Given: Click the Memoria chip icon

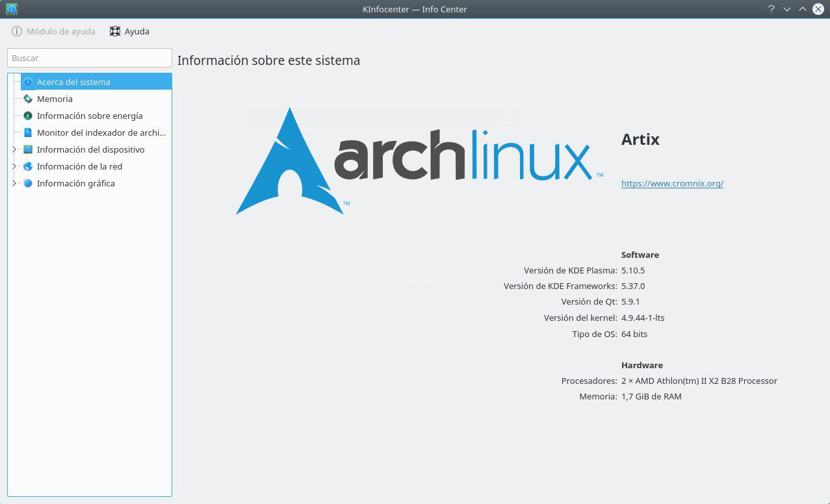Looking at the screenshot, I should (28, 99).
